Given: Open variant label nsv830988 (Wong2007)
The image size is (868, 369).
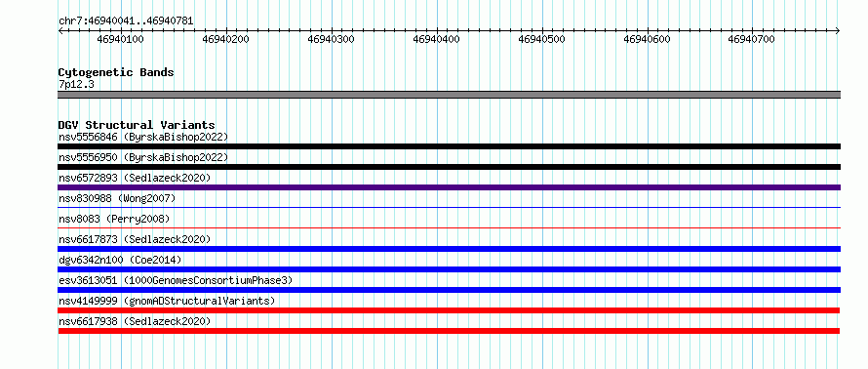Looking at the screenshot, I should (117, 198).
